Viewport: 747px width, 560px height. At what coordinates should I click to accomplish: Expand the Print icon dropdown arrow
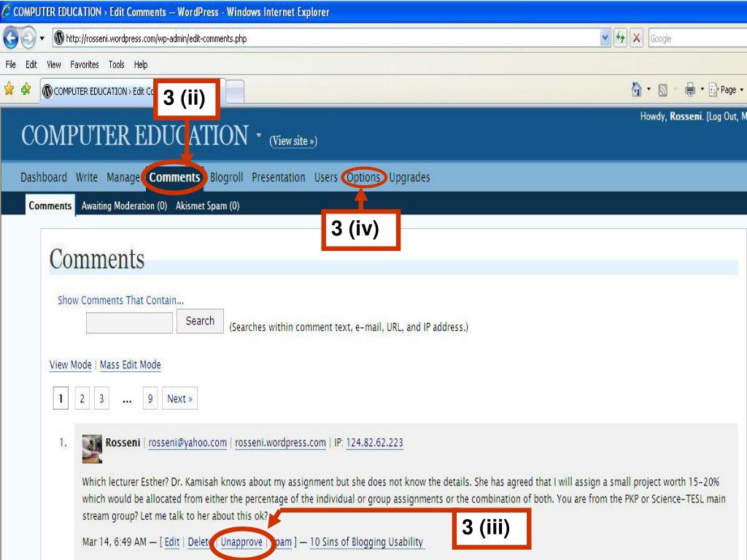point(702,89)
